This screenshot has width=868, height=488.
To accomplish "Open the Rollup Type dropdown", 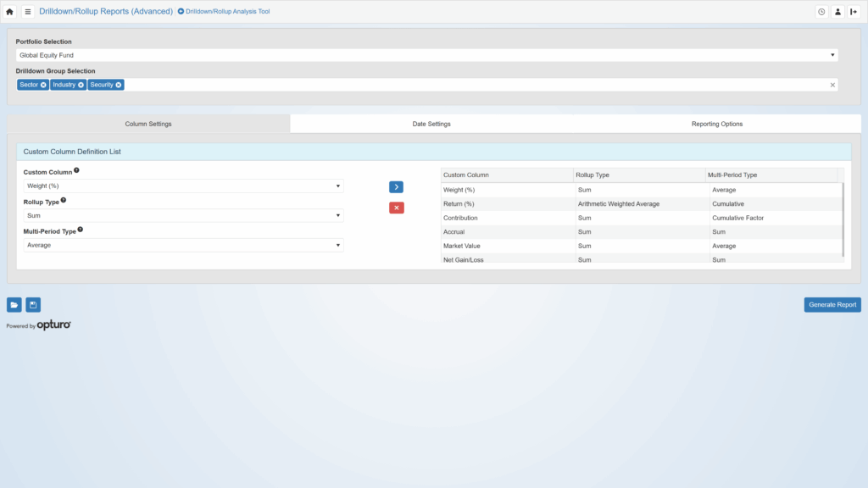I will (183, 216).
